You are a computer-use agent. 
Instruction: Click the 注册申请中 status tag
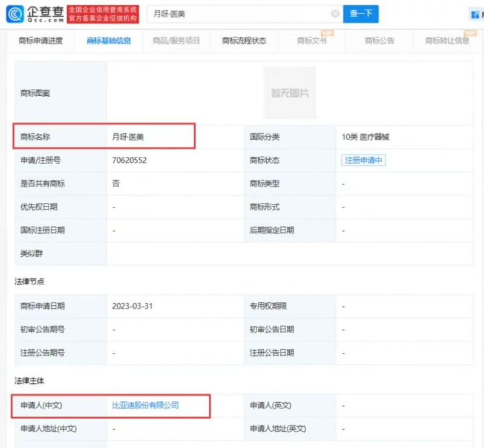tap(364, 160)
